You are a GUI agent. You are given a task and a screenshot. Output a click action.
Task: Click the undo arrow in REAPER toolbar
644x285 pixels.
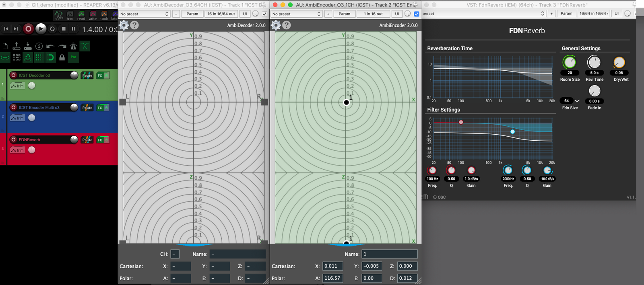pyautogui.click(x=50, y=46)
